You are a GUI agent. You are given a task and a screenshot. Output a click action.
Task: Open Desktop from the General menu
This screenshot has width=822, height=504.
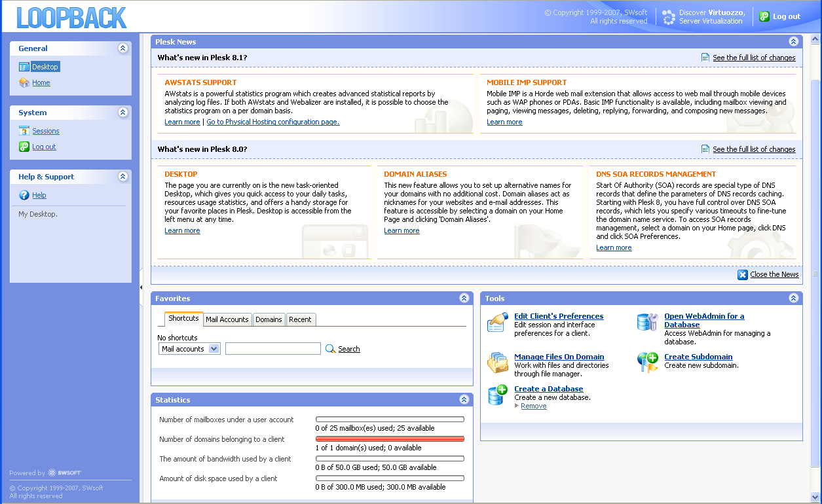pyautogui.click(x=45, y=67)
